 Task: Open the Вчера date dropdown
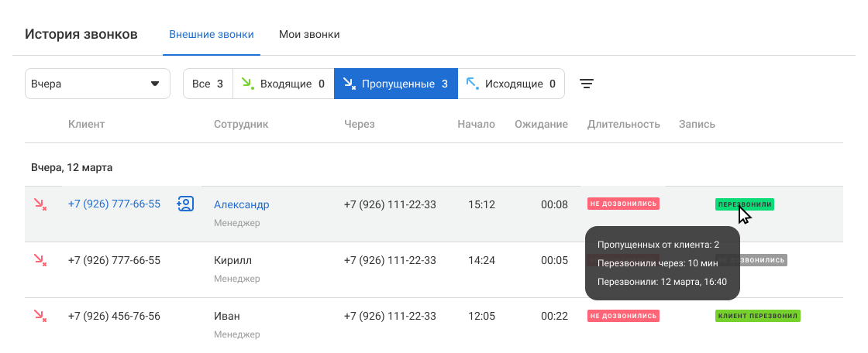(98, 84)
